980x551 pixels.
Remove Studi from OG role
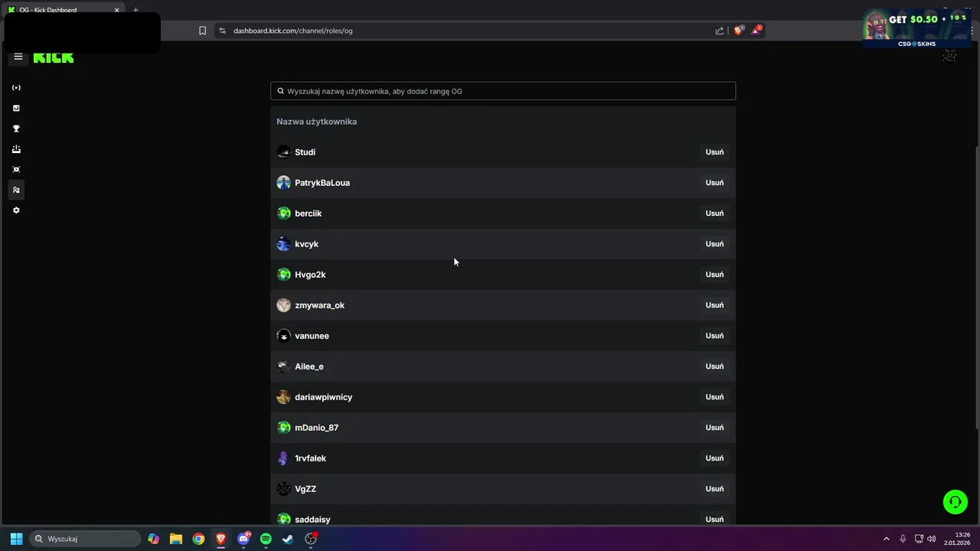(714, 152)
